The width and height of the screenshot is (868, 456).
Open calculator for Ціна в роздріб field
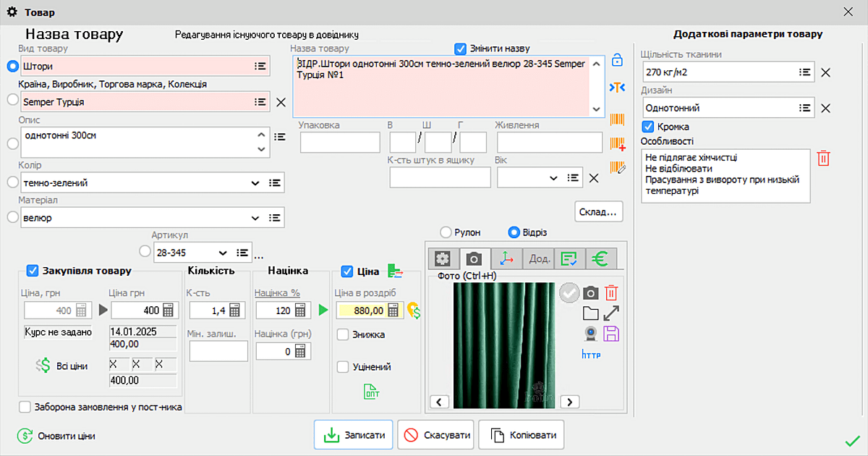pos(394,311)
